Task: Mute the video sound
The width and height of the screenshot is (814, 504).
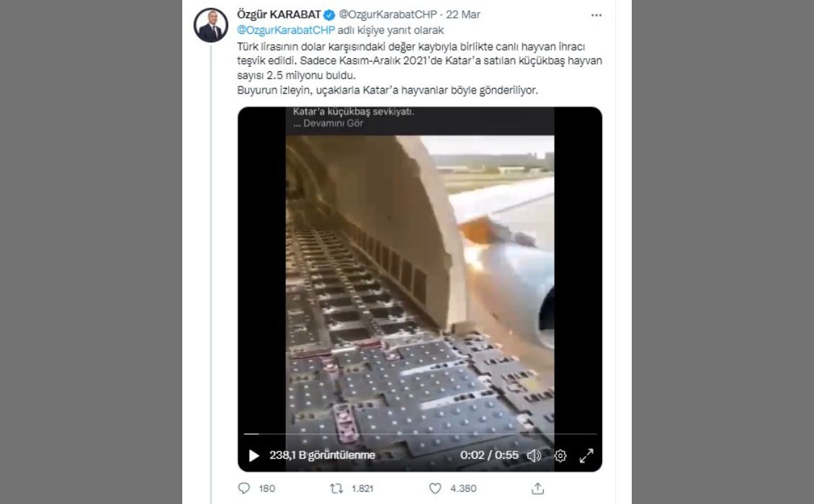Action: [x=534, y=455]
